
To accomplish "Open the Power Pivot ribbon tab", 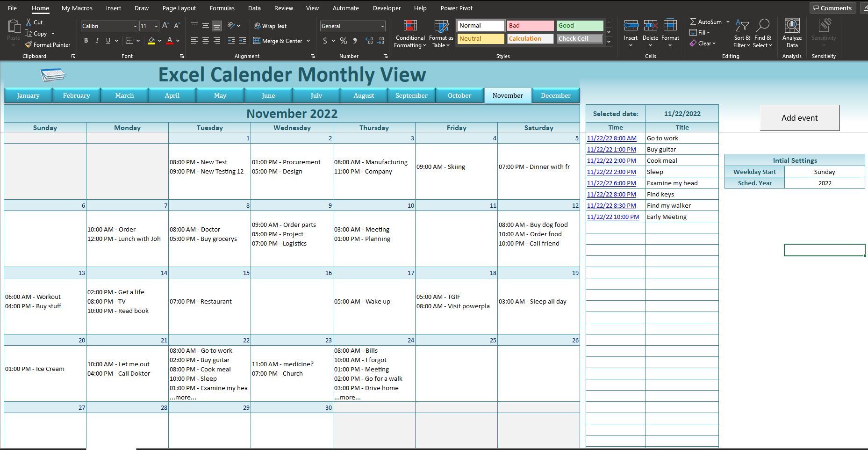I will (456, 8).
